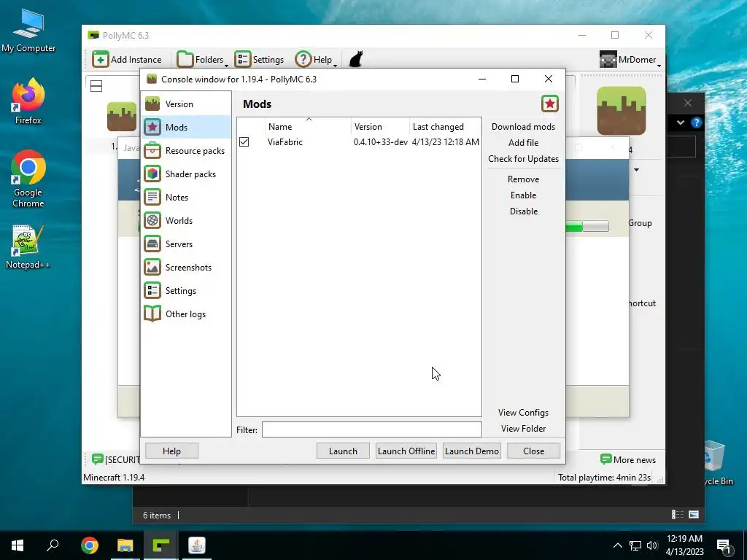Focus the Filter input field
Viewport: 747px width, 560px height.
371,429
